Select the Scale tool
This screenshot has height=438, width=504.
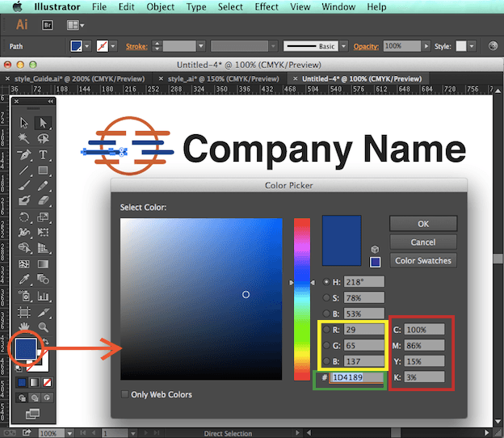43,217
